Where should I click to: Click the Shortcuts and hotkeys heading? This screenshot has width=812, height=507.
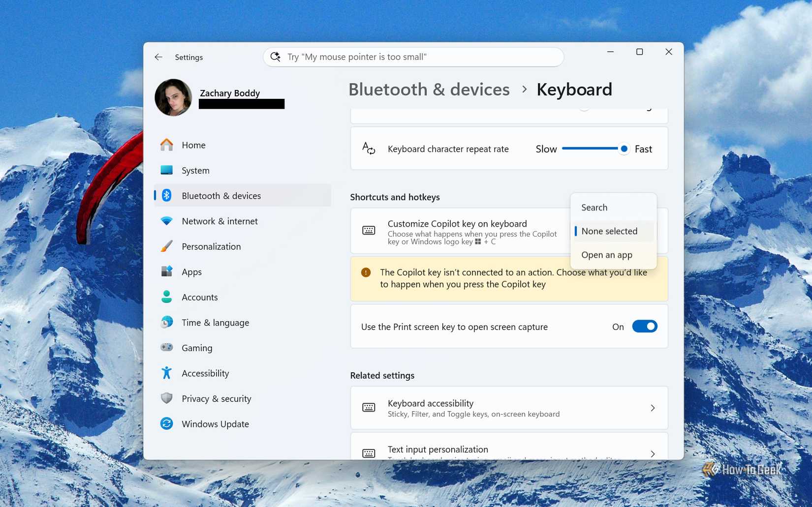click(395, 197)
